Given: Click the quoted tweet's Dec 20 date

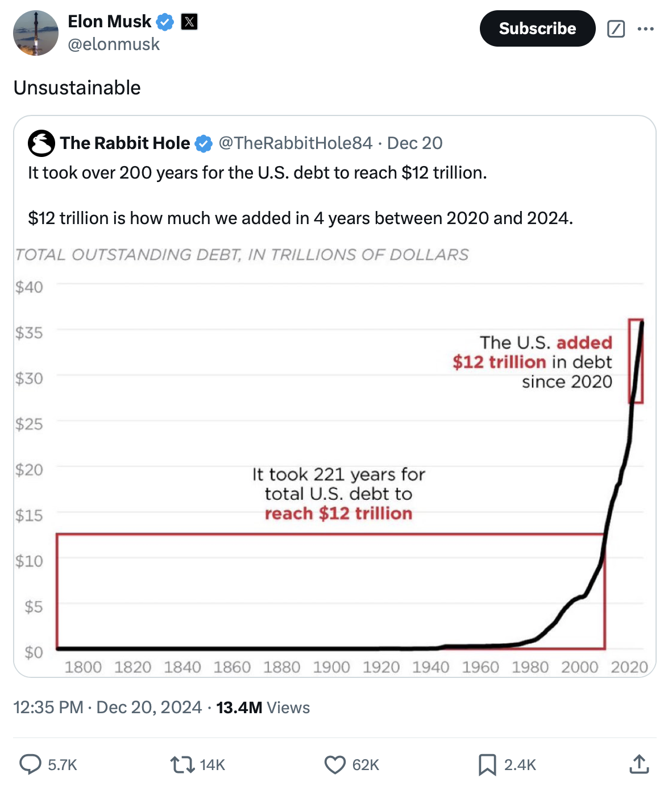Looking at the screenshot, I should pyautogui.click(x=415, y=143).
